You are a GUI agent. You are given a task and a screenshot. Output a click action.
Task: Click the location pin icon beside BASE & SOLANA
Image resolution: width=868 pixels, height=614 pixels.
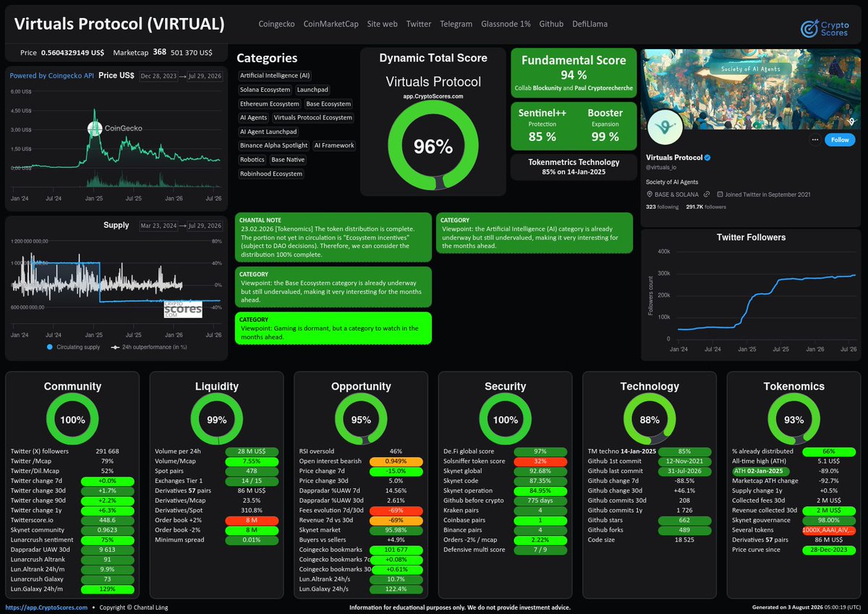coord(649,195)
